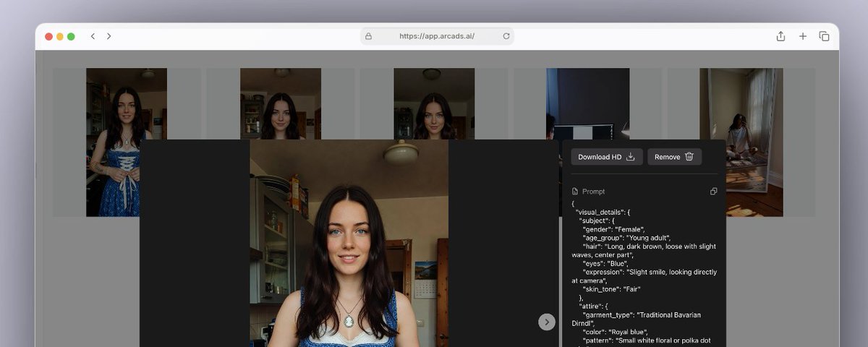Click the "expression": "Slight smile" prompt line
Screen dimensions: 868x347
tap(644, 276)
